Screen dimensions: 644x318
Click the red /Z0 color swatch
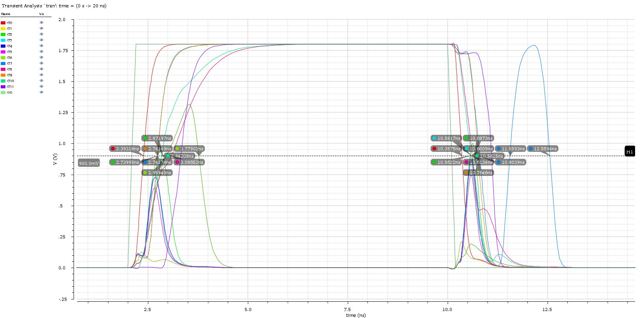click(x=3, y=23)
